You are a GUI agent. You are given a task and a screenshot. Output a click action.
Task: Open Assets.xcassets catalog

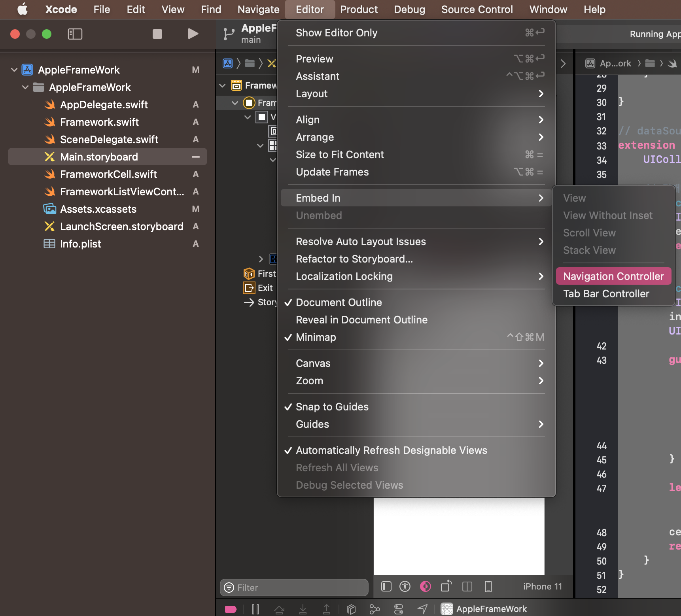(98, 209)
